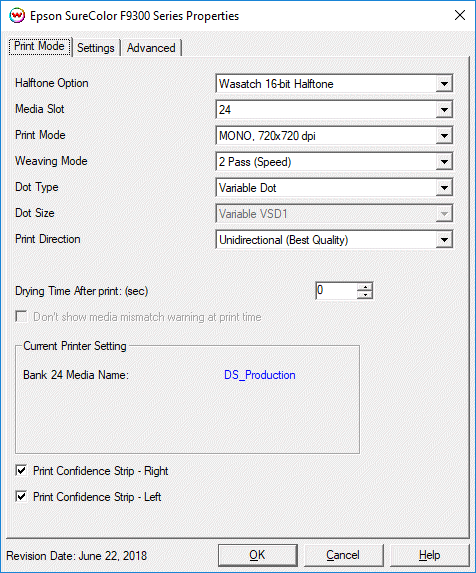Image resolution: width=476 pixels, height=573 pixels.
Task: Increase drying time with the up spinner arrow
Action: (365, 287)
